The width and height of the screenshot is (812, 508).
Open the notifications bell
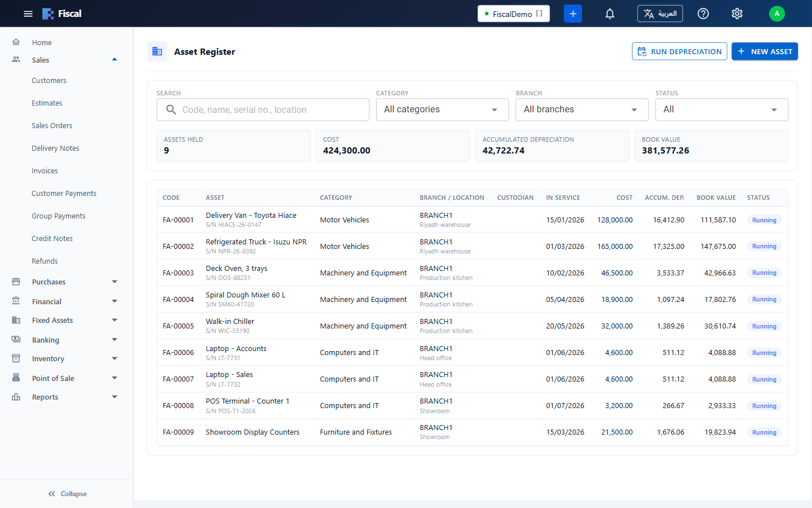[610, 14]
